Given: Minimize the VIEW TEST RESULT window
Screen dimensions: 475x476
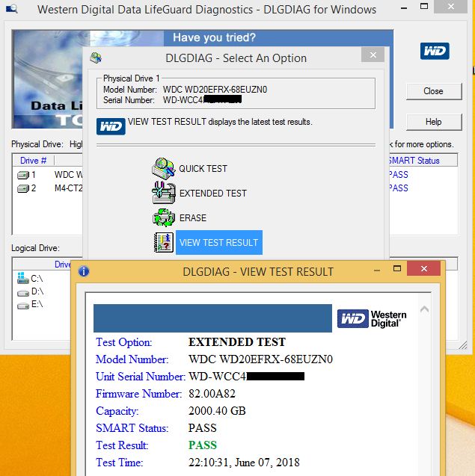Looking at the screenshot, I should [x=377, y=271].
